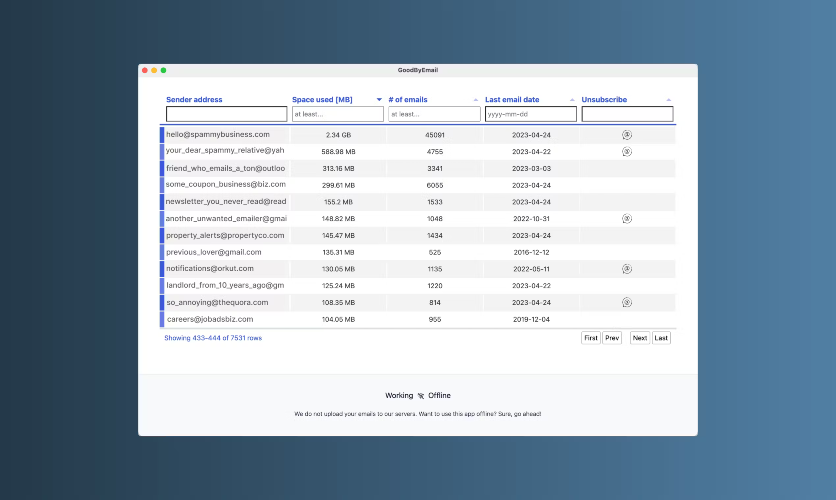The image size is (836, 500).
Task: Click the Sender address column header
Action: click(194, 100)
